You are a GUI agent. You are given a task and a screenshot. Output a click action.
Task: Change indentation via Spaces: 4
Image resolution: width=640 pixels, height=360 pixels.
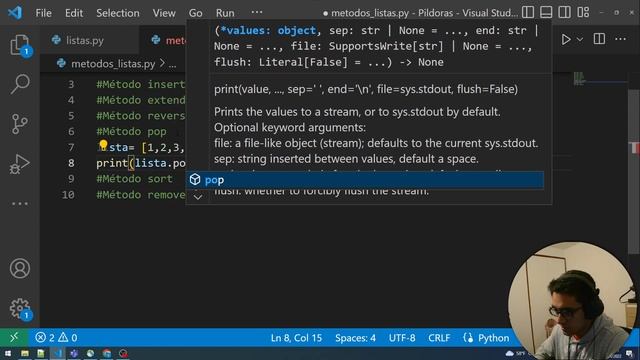click(x=355, y=338)
